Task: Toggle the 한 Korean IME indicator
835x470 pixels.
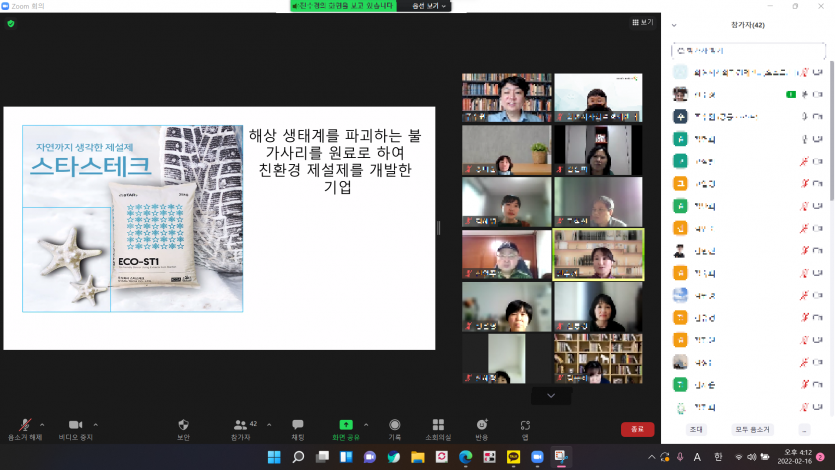Action: [x=718, y=457]
